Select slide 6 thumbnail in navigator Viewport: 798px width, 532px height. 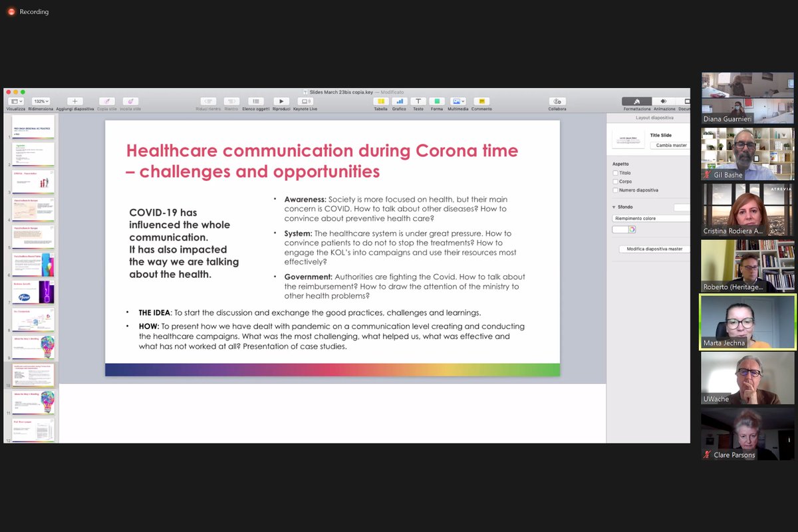[x=33, y=265]
